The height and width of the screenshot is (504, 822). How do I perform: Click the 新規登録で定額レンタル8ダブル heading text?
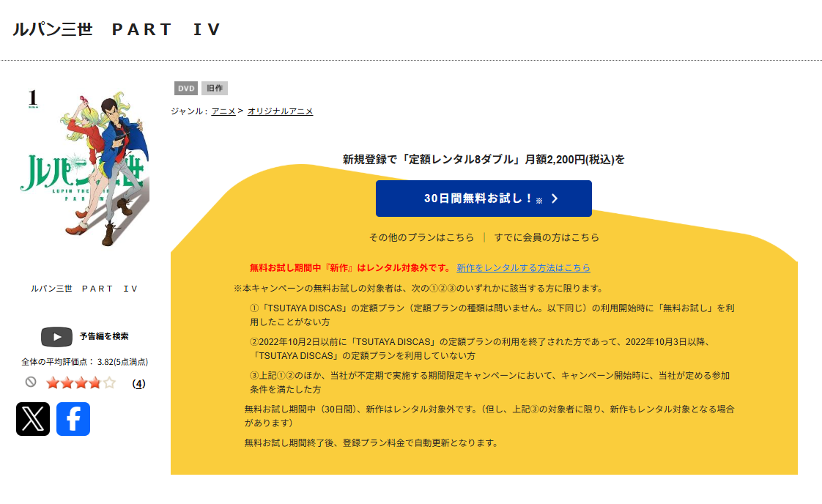click(x=484, y=160)
